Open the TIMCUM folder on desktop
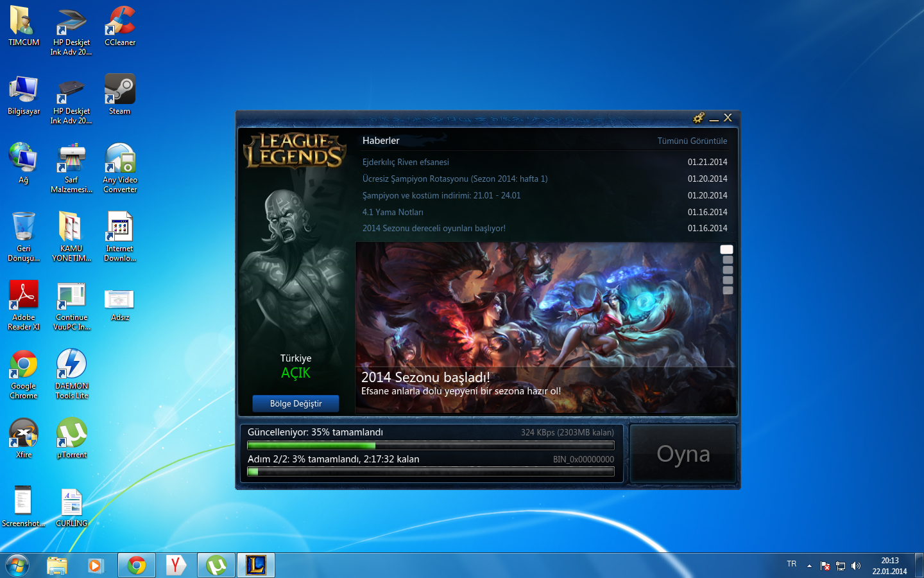The width and height of the screenshot is (924, 578). point(24,26)
